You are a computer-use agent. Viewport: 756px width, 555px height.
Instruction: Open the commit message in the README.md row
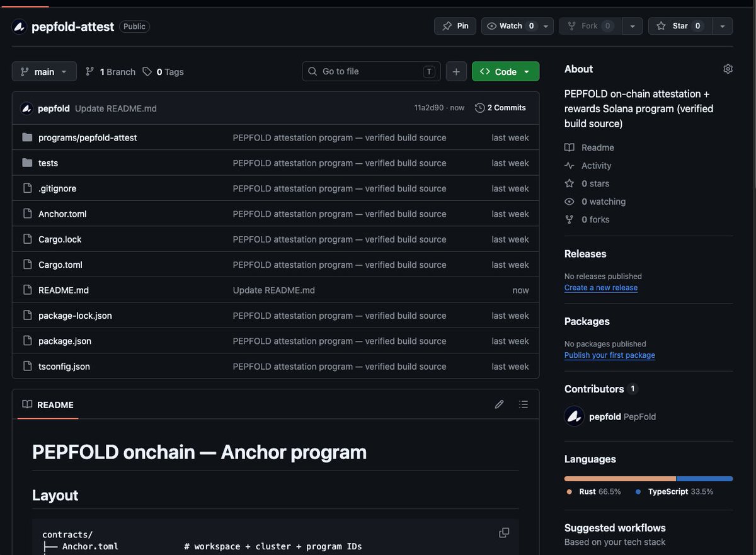pyautogui.click(x=274, y=290)
